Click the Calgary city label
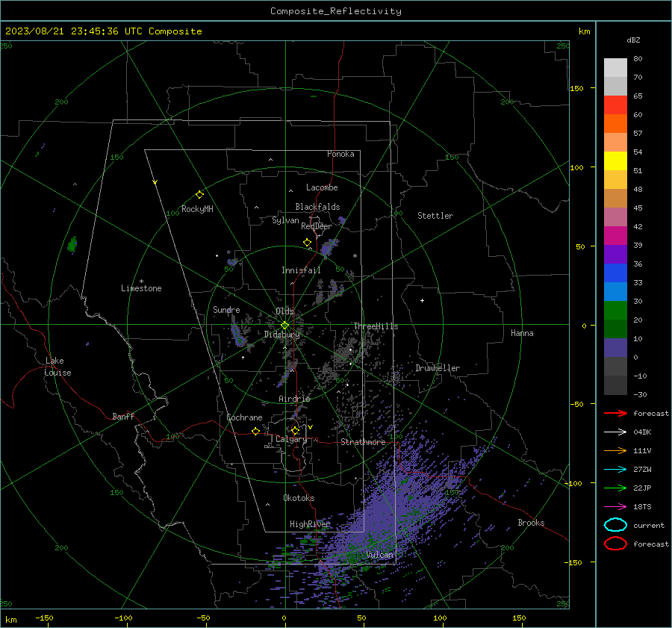The height and width of the screenshot is (628, 672). click(291, 439)
